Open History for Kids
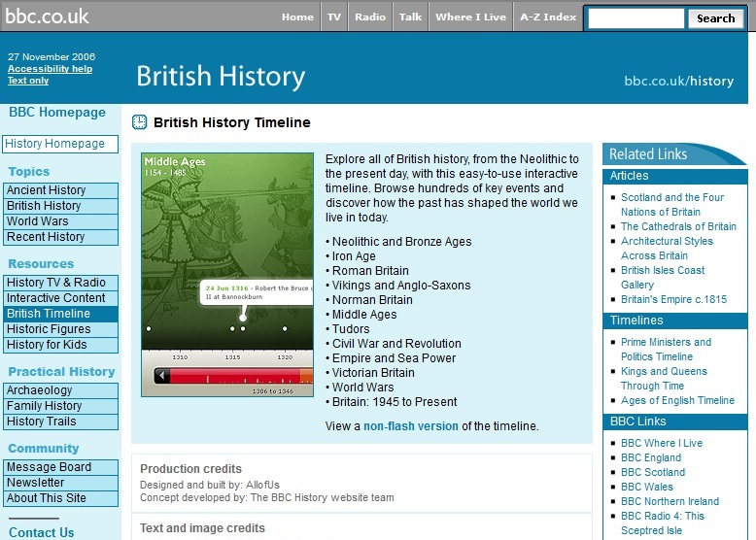The height and width of the screenshot is (540, 756). pos(61,345)
